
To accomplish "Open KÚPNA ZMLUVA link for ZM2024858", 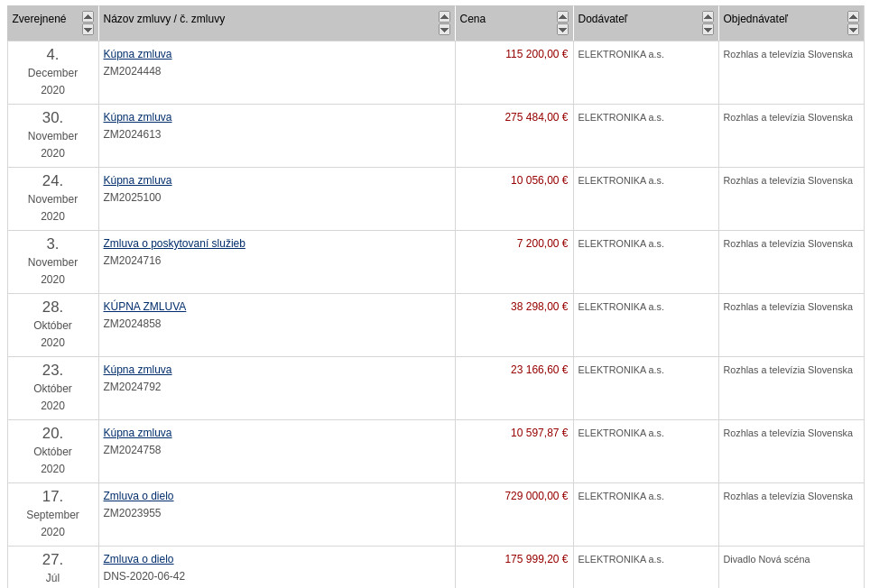I will point(144,307).
